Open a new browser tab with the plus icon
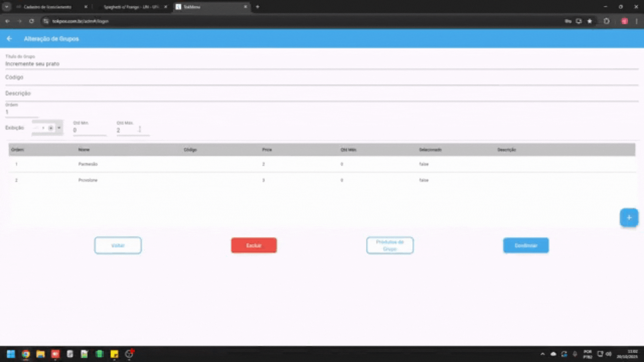 (258, 7)
